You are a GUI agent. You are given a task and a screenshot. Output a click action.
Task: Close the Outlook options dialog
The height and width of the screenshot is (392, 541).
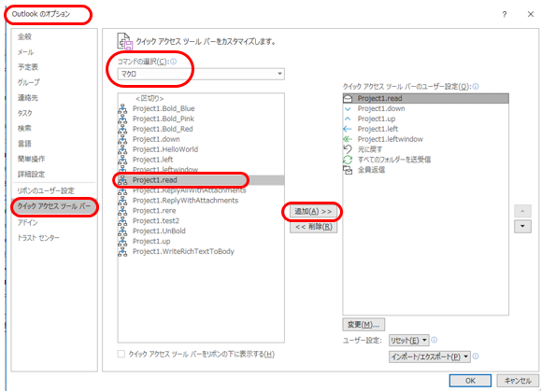[x=531, y=14]
